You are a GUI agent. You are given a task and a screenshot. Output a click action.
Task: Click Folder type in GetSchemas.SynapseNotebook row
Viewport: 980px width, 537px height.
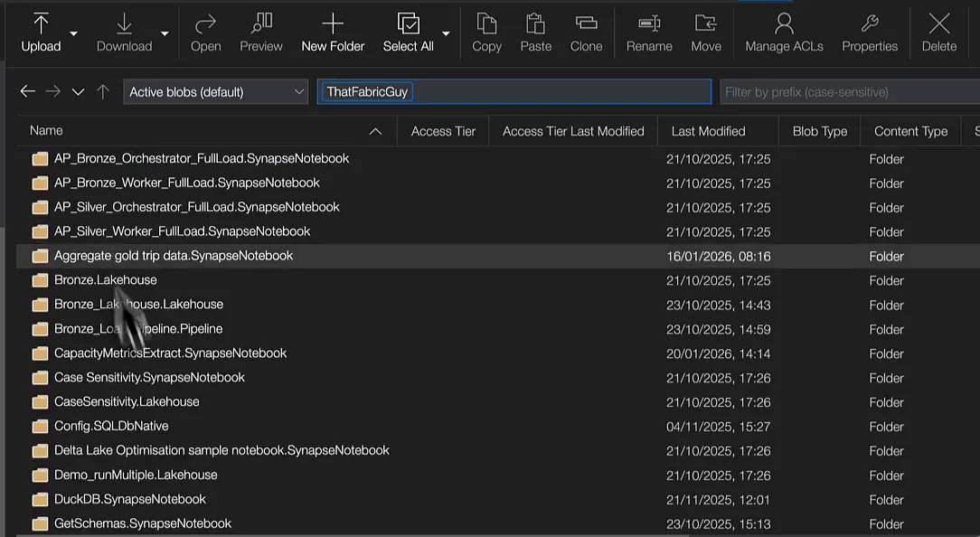pos(886,524)
